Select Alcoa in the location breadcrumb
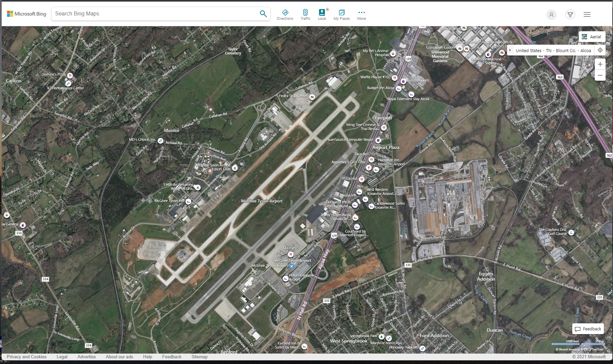The image size is (613, 364). pyautogui.click(x=585, y=50)
